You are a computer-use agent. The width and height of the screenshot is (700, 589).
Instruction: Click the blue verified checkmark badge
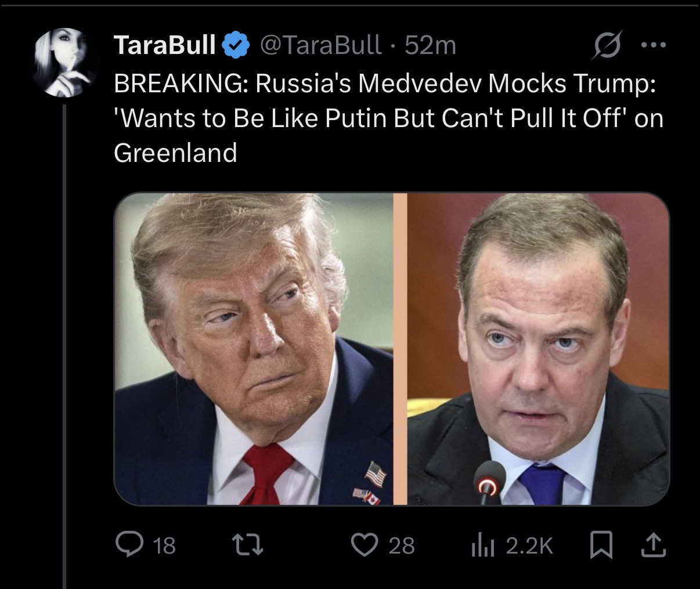[x=237, y=43]
